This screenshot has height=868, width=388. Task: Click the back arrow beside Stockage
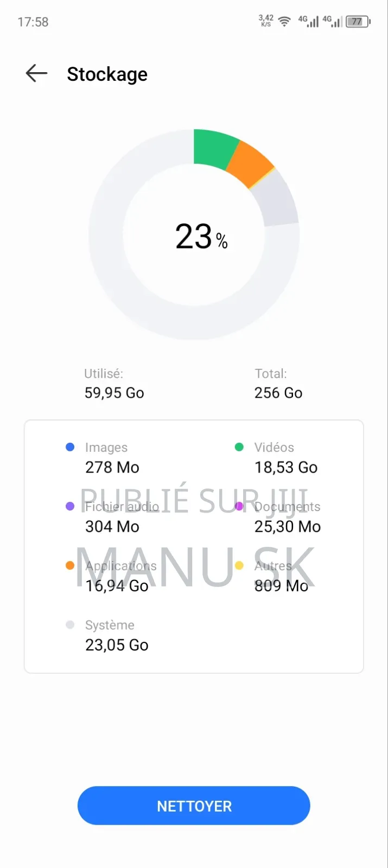[36, 73]
